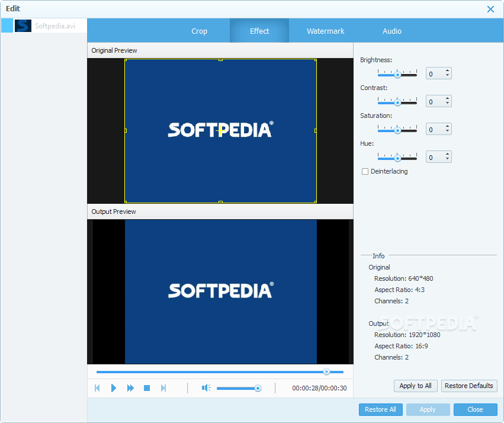Click the bottom-middle crop edge handle
The height and width of the screenshot is (423, 504).
pyautogui.click(x=220, y=202)
